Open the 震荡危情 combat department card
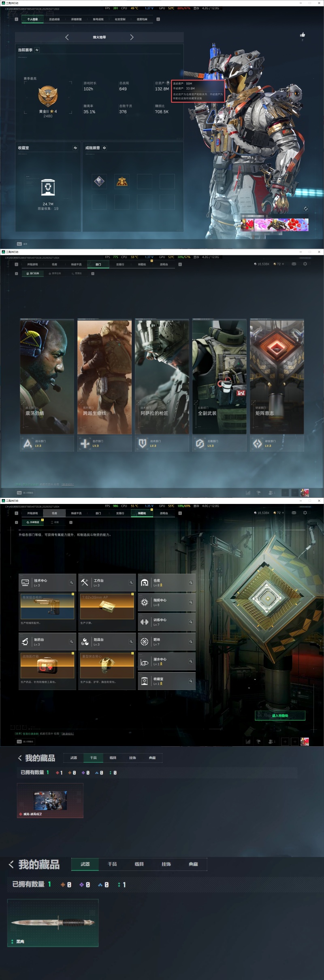Screen dimensions: 324x980 [47, 377]
